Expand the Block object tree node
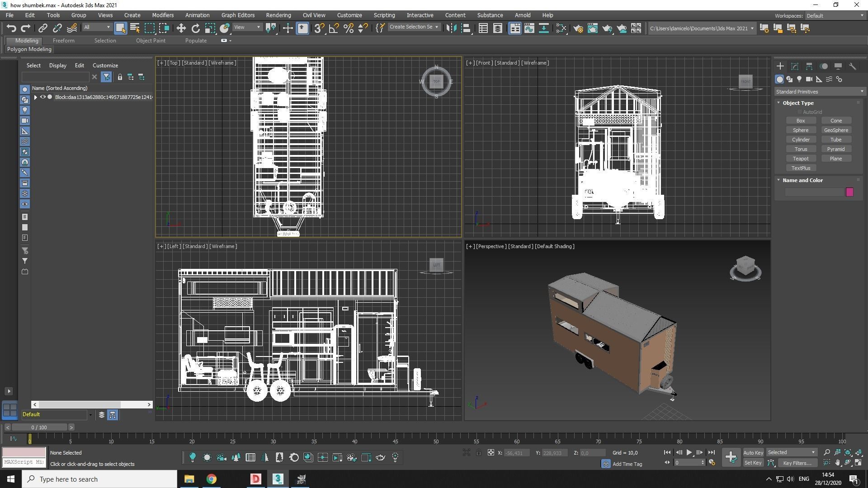868x488 pixels. point(35,97)
